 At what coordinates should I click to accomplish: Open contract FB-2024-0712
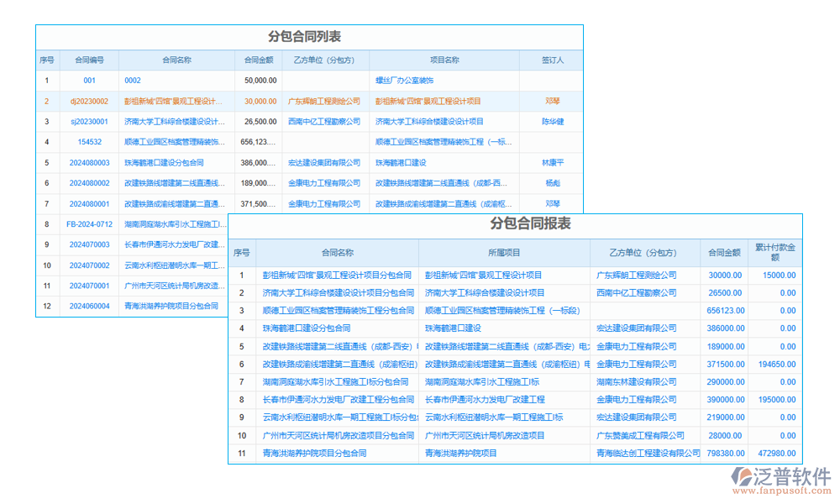(89, 224)
